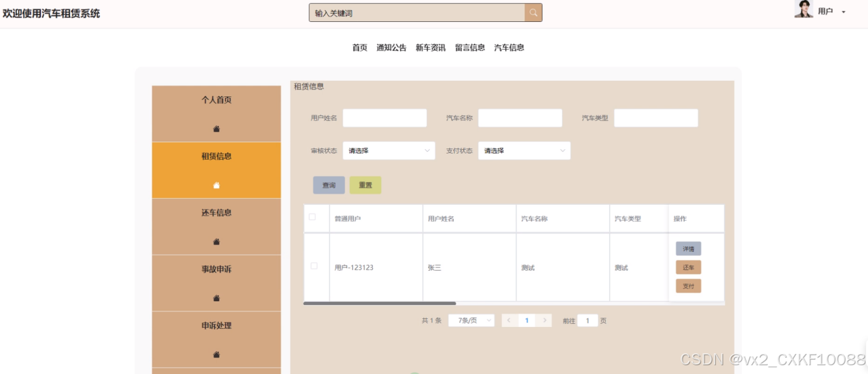The width and height of the screenshot is (868, 374).
Task: Open the 新车资讯 nav item
Action: click(431, 48)
